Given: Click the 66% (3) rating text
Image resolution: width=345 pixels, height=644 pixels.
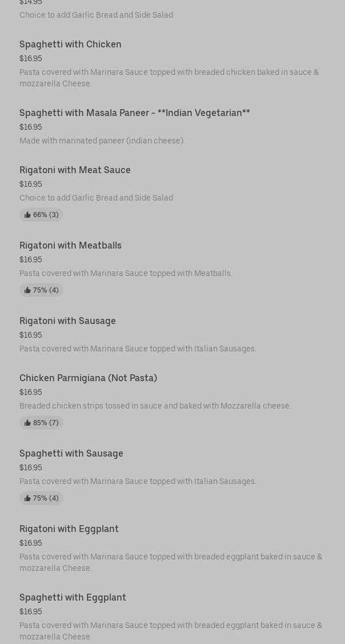Looking at the screenshot, I should click(x=46, y=215).
